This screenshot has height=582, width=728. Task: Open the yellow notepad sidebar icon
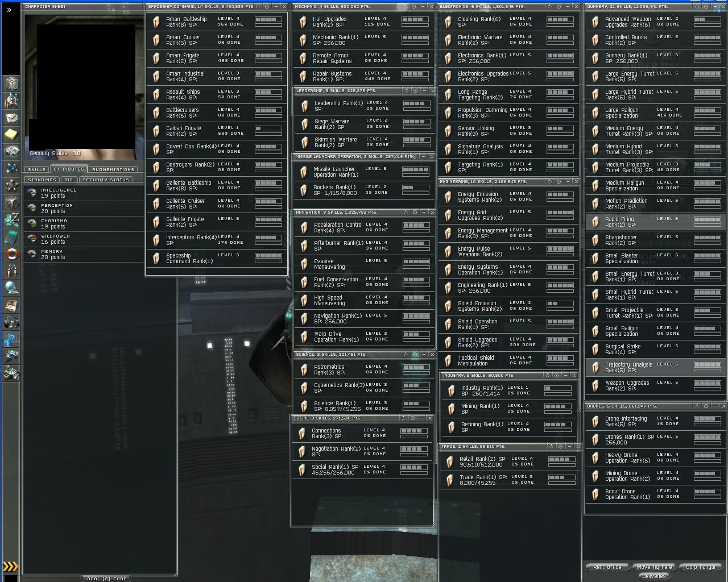tap(11, 135)
